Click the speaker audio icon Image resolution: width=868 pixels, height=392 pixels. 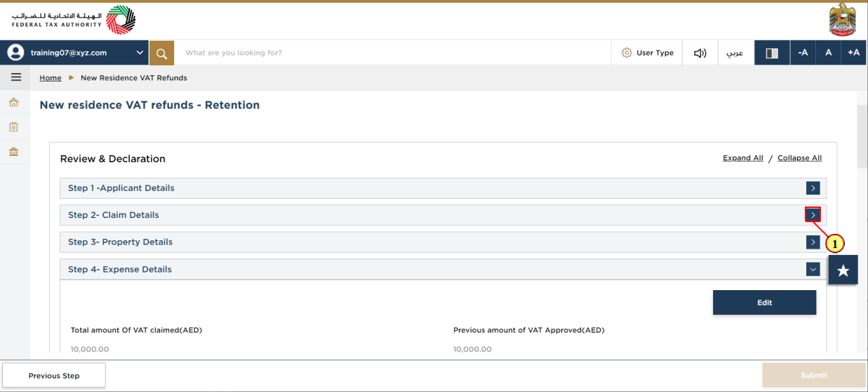(700, 53)
